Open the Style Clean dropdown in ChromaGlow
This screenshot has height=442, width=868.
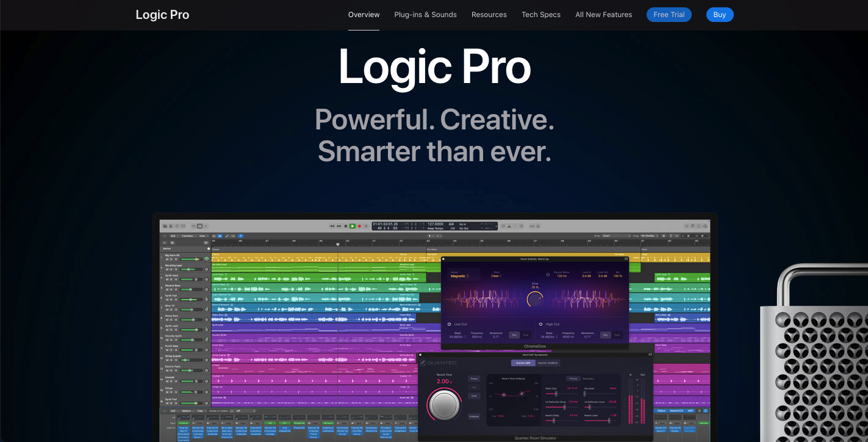point(497,276)
